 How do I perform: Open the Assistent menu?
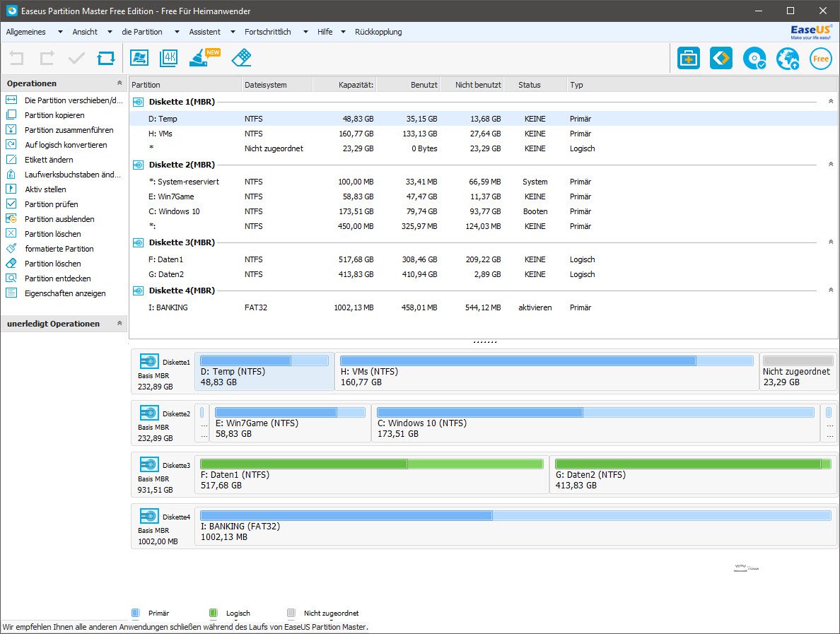coord(205,32)
